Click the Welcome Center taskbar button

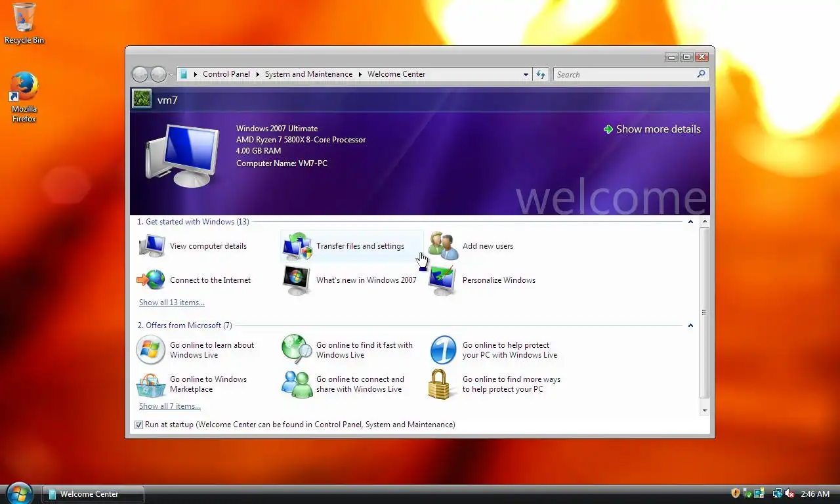(x=93, y=494)
